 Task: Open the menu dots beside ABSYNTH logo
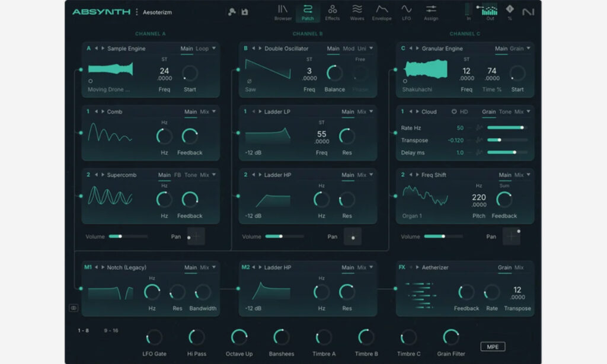[137, 12]
